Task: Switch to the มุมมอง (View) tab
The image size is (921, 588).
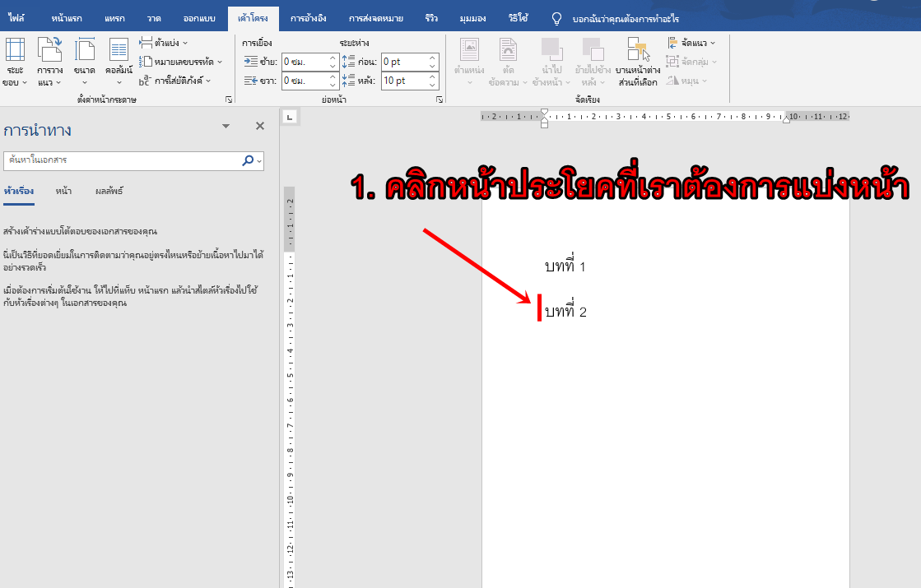Action: coord(472,18)
